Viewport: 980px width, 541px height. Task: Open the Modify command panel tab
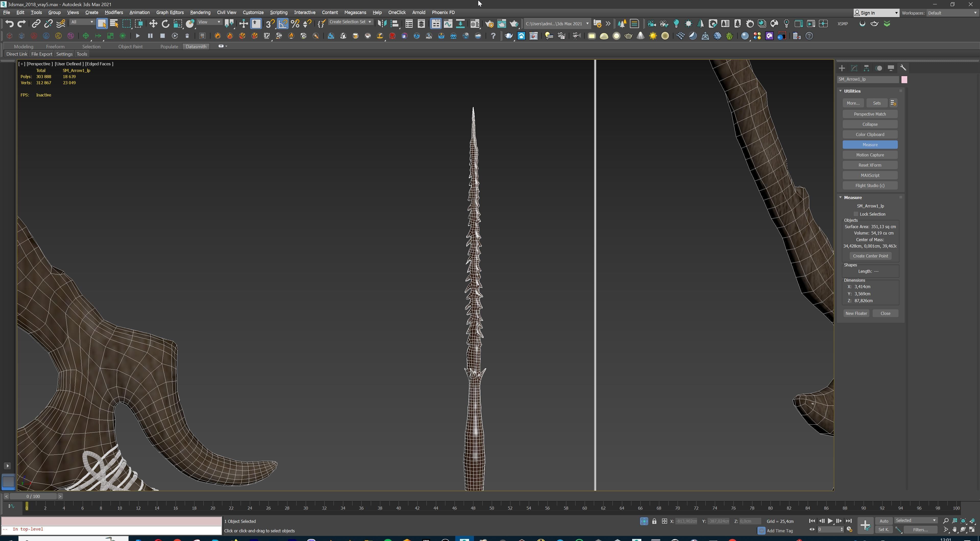click(854, 68)
